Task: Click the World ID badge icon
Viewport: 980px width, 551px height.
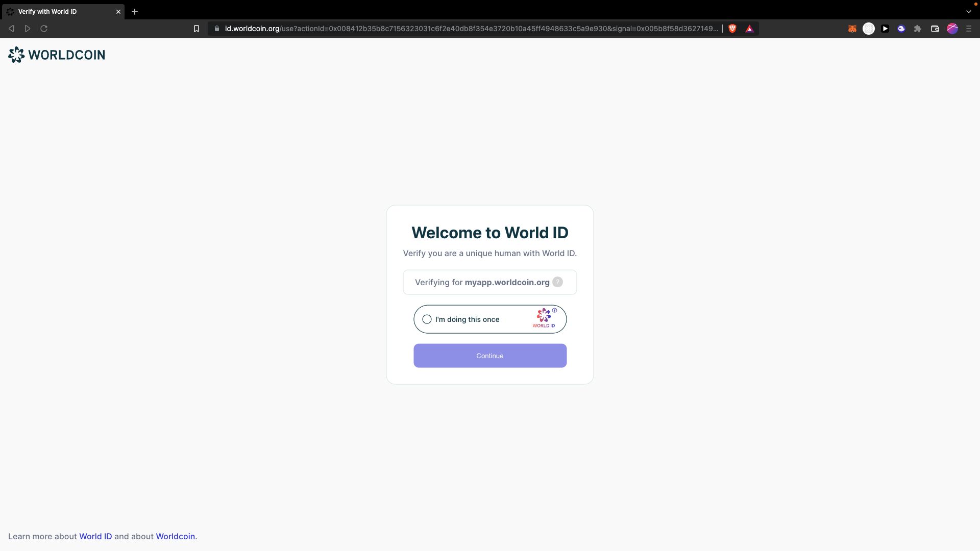Action: tap(544, 317)
